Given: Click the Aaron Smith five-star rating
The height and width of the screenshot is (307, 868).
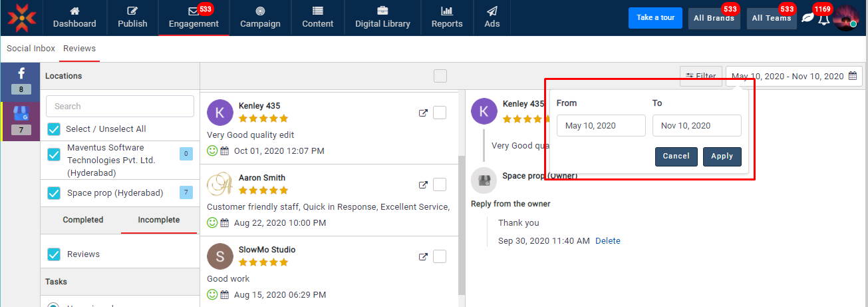Looking at the screenshot, I should 263,190.
